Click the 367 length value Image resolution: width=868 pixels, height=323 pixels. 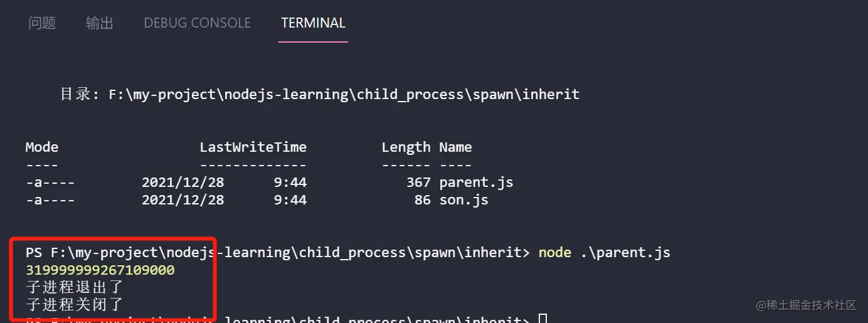(x=418, y=183)
